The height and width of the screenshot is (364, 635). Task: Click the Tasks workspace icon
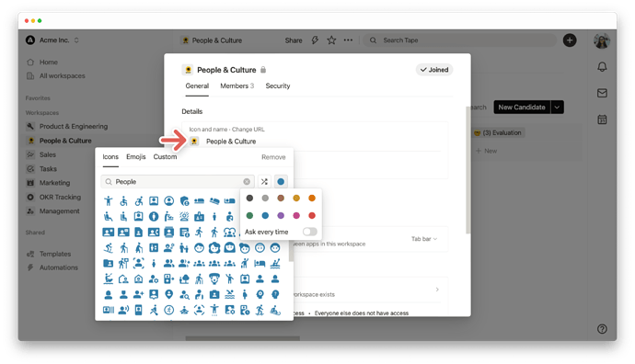pos(30,168)
